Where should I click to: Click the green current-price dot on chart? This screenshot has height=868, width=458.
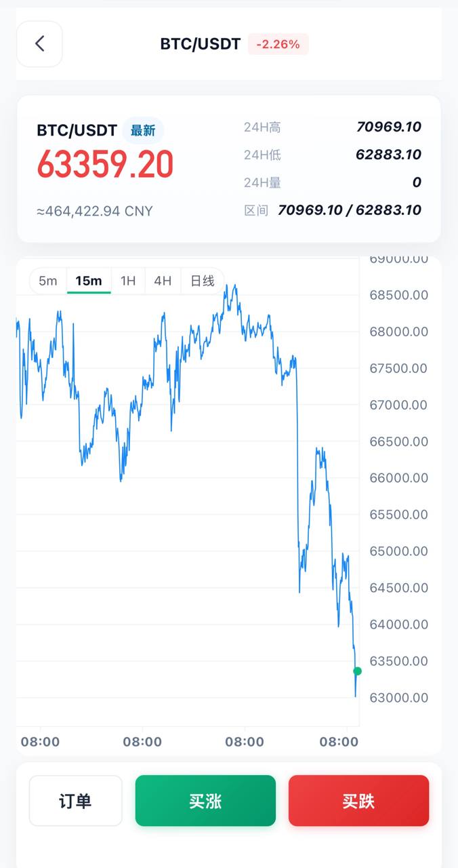coord(358,671)
